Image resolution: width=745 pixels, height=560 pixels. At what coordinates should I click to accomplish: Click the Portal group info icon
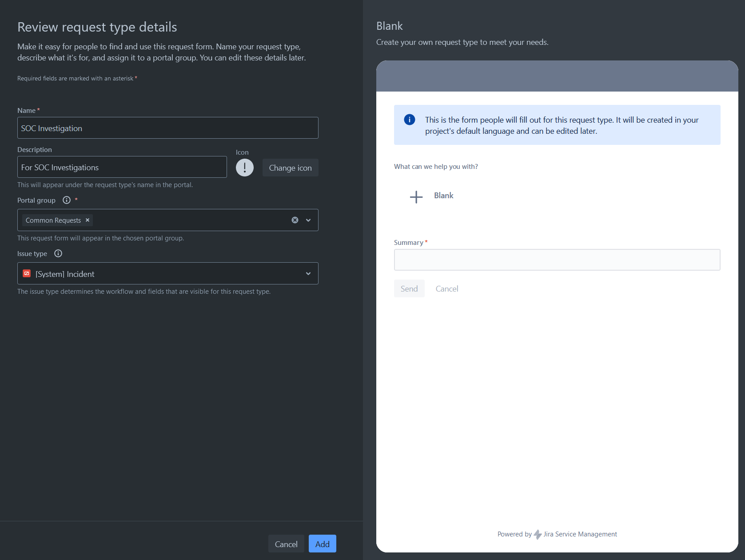pos(67,200)
